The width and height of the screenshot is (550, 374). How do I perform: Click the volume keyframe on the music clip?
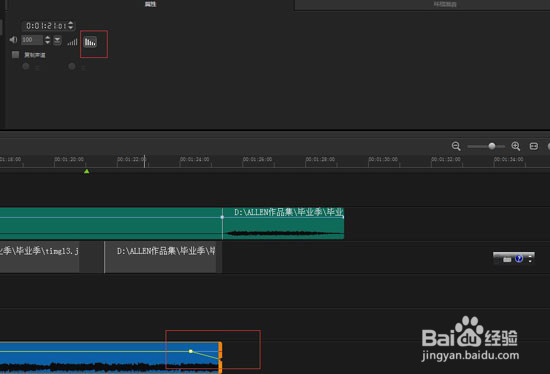click(x=191, y=351)
